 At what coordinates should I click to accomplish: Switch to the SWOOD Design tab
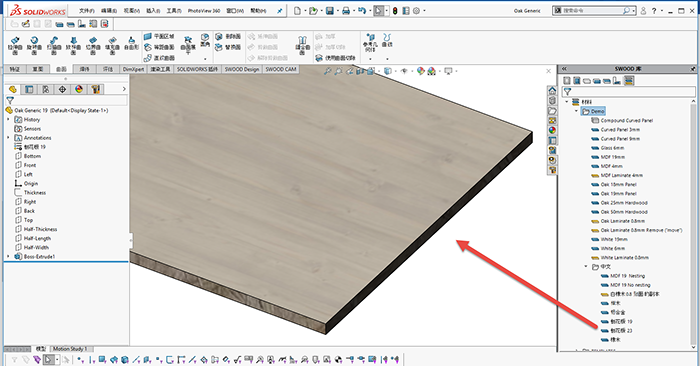pyautogui.click(x=242, y=69)
